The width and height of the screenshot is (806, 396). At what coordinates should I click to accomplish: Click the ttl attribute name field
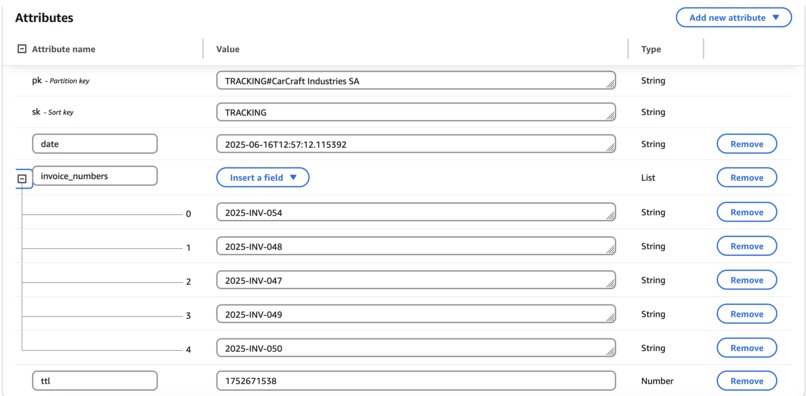coord(95,381)
